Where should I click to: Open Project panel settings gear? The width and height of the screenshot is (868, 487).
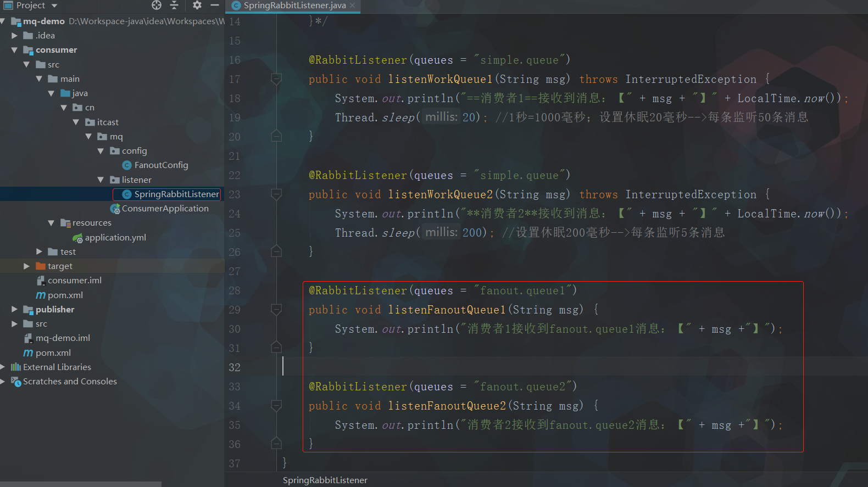197,5
